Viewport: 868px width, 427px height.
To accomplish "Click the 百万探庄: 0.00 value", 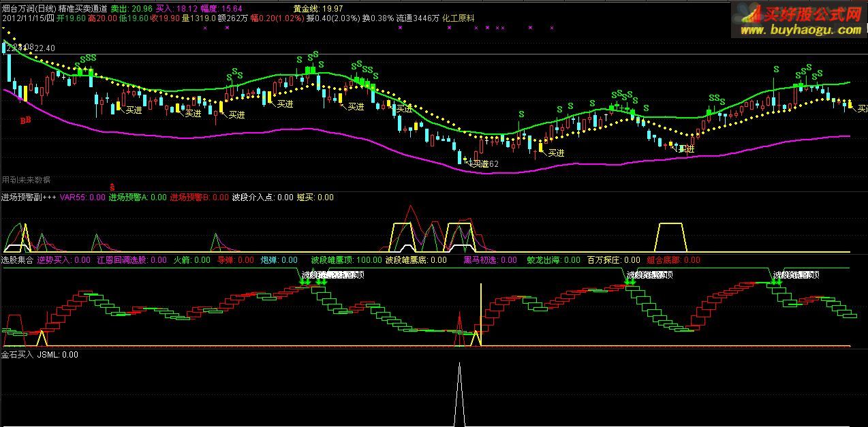I will 614,260.
